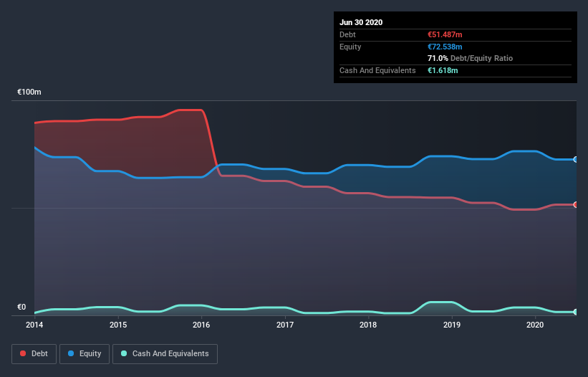Click the blue Equity legend dot
588x377 pixels.
coord(71,353)
